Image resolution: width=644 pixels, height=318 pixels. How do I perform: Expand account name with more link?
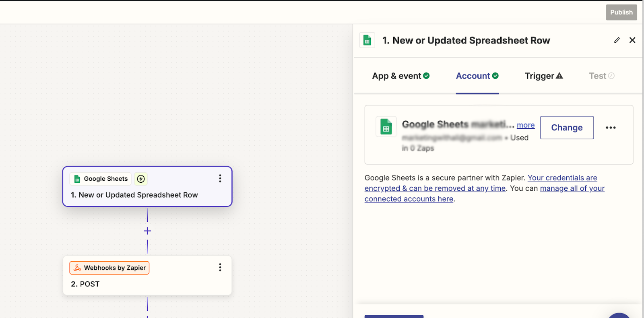click(526, 125)
